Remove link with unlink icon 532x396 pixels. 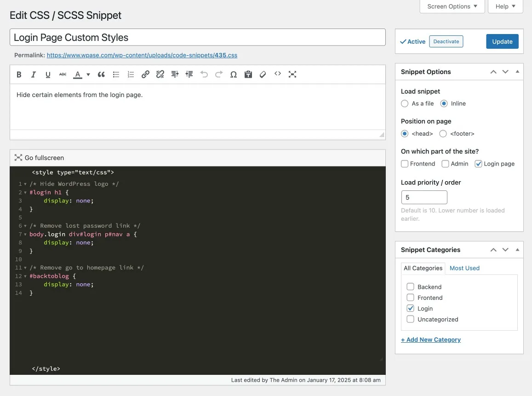pyautogui.click(x=160, y=75)
